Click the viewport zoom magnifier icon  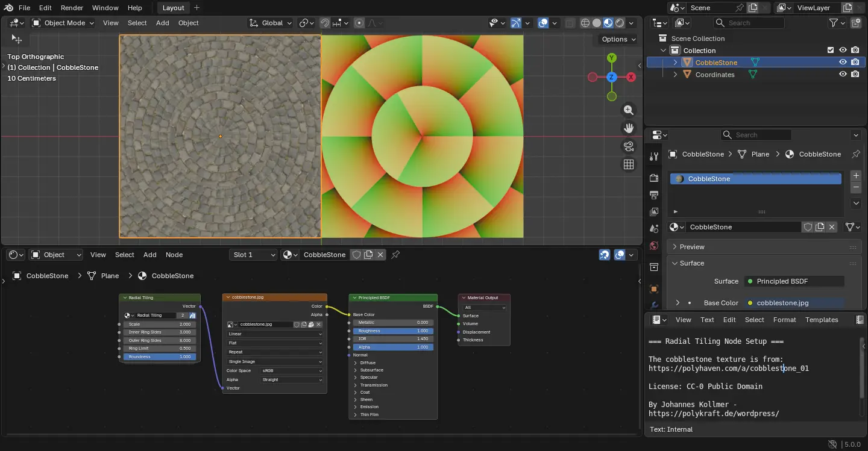[629, 110]
